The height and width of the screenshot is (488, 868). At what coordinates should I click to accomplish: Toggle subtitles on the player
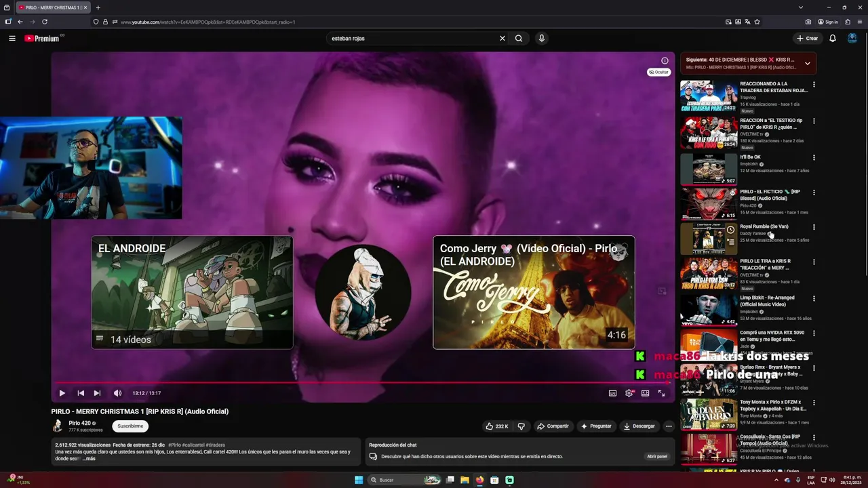point(612,393)
